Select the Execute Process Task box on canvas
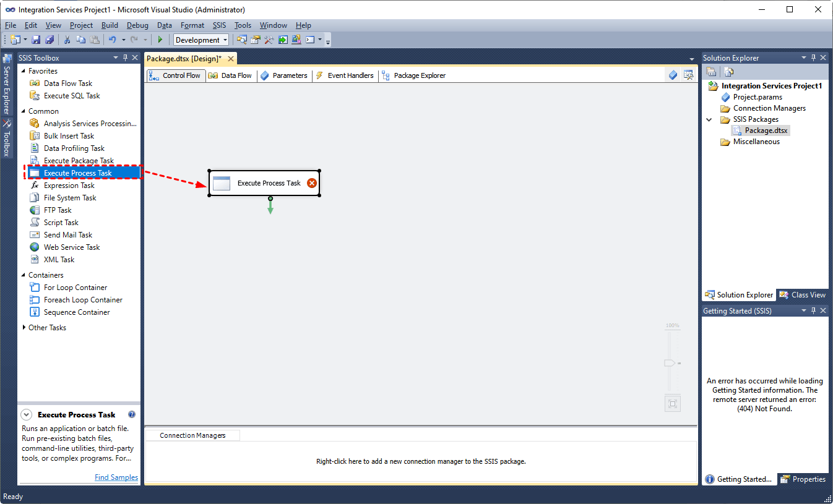The height and width of the screenshot is (504, 833). click(264, 183)
